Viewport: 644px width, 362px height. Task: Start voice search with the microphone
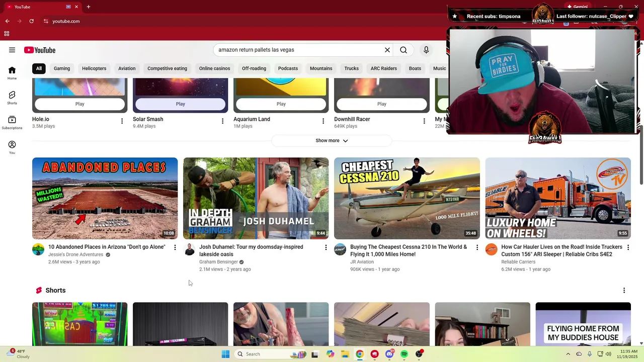[426, 50]
